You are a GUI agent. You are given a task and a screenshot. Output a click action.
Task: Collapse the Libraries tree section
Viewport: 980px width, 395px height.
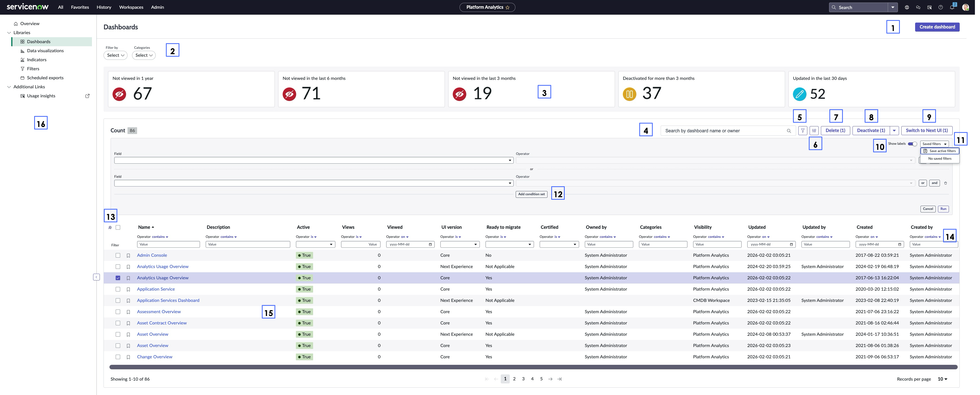pyautogui.click(x=9, y=33)
